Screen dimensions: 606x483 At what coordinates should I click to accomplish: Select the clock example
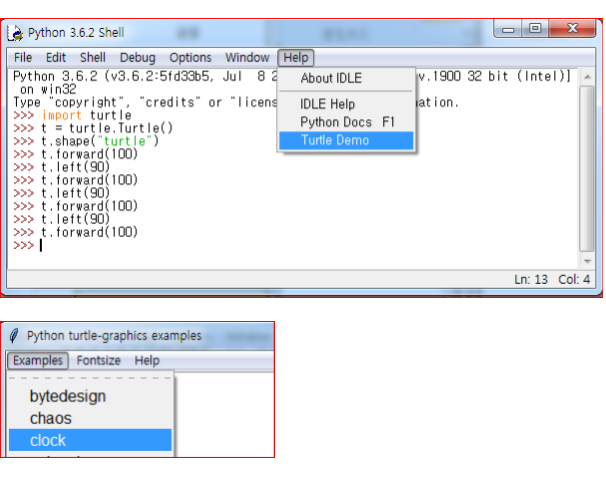pyautogui.click(x=90, y=440)
